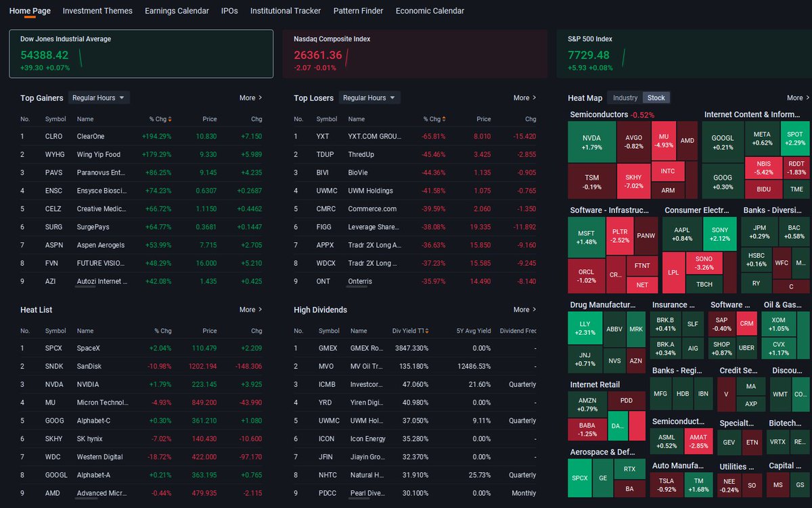Go to the Earnings Calendar tab

click(177, 11)
